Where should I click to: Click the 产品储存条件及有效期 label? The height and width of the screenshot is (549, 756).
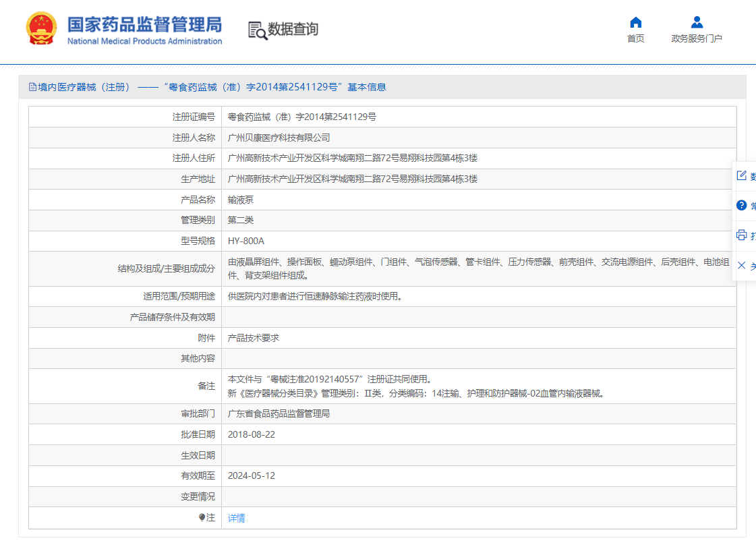pos(172,317)
